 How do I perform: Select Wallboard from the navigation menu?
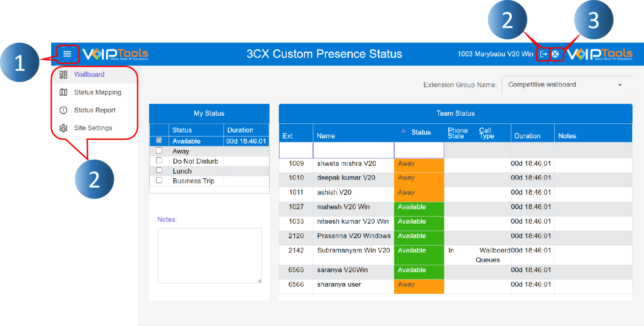point(89,74)
